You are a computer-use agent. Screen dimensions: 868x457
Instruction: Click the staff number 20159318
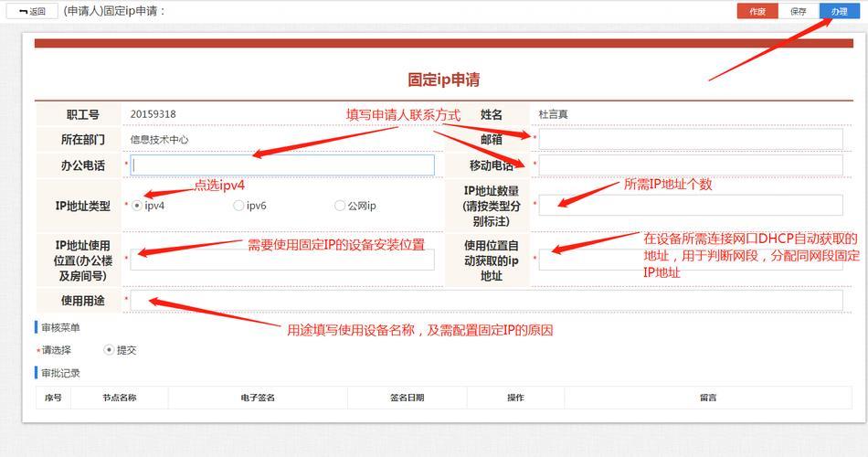(153, 114)
